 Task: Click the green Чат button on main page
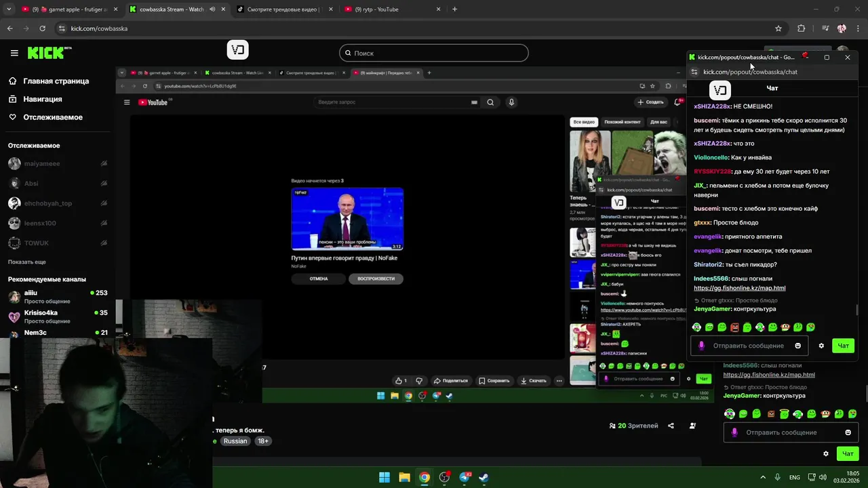pyautogui.click(x=848, y=453)
